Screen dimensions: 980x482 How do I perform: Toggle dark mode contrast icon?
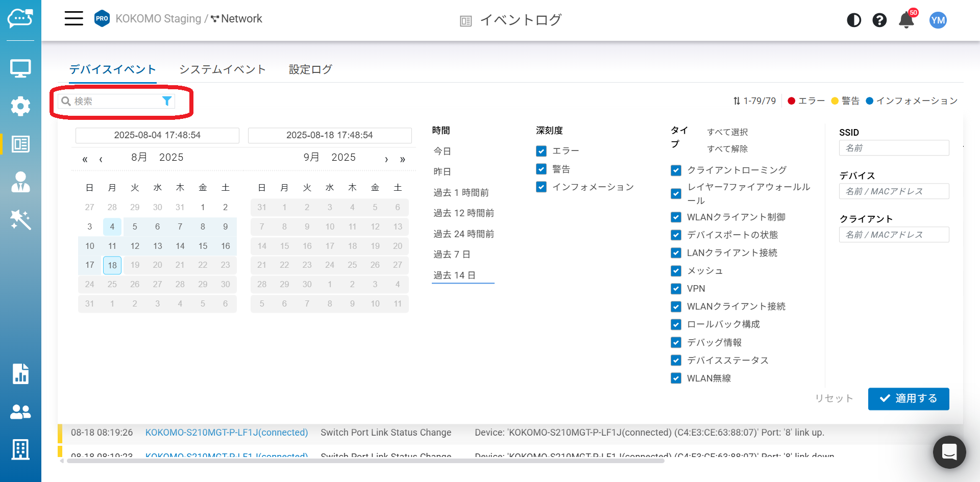tap(853, 20)
